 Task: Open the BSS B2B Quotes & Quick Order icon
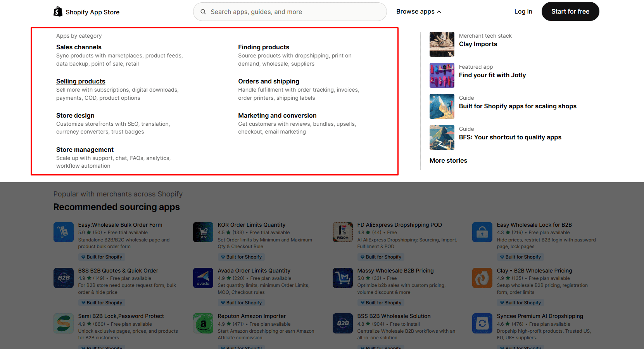click(x=64, y=278)
